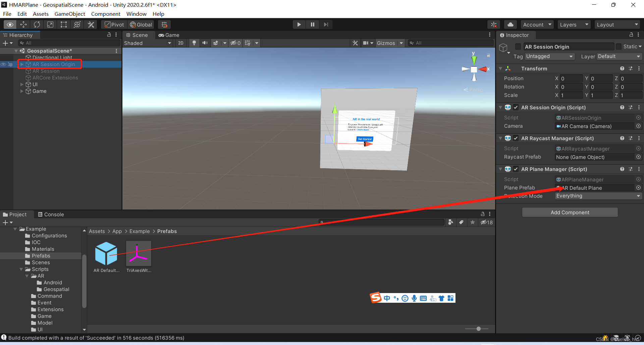Disable AR Raycast Manager component
The height and width of the screenshot is (345, 644).
(x=516, y=138)
